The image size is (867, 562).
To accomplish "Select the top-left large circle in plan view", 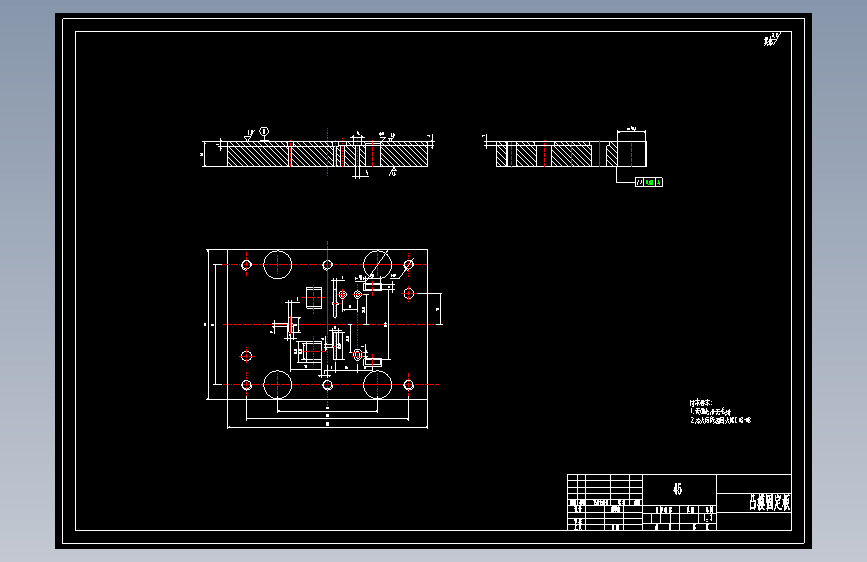I will tap(278, 264).
